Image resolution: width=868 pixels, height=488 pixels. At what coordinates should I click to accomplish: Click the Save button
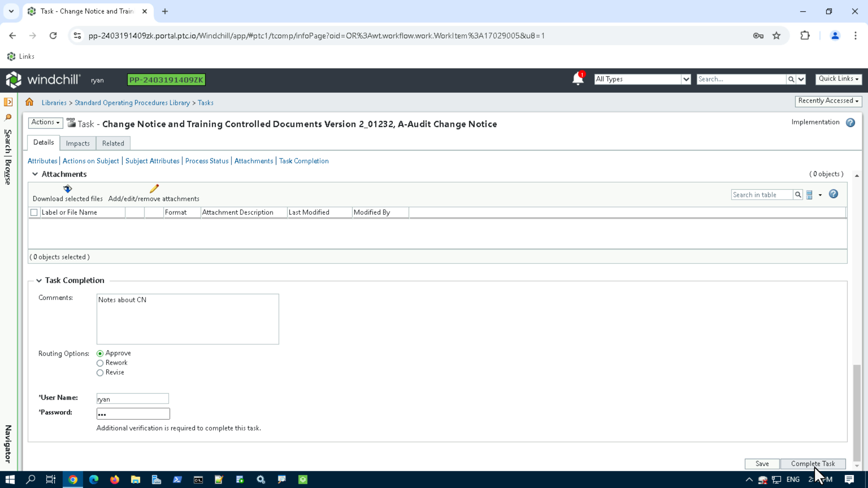(762, 464)
